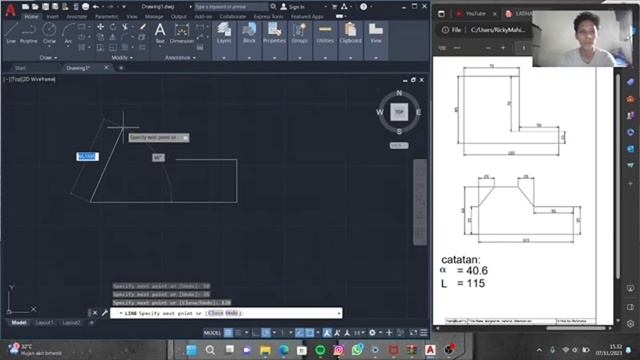Open the AutoCAD icon on Windows taskbar

tap(430, 350)
